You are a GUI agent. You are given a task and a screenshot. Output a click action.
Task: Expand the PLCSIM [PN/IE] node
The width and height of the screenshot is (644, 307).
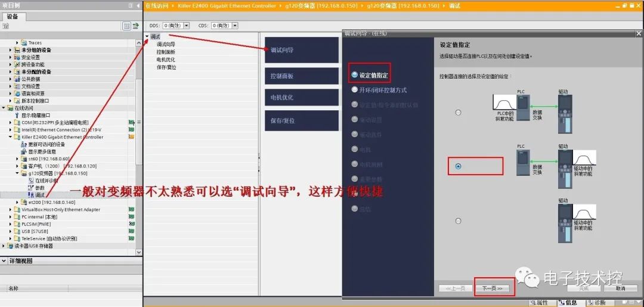pos(11,224)
